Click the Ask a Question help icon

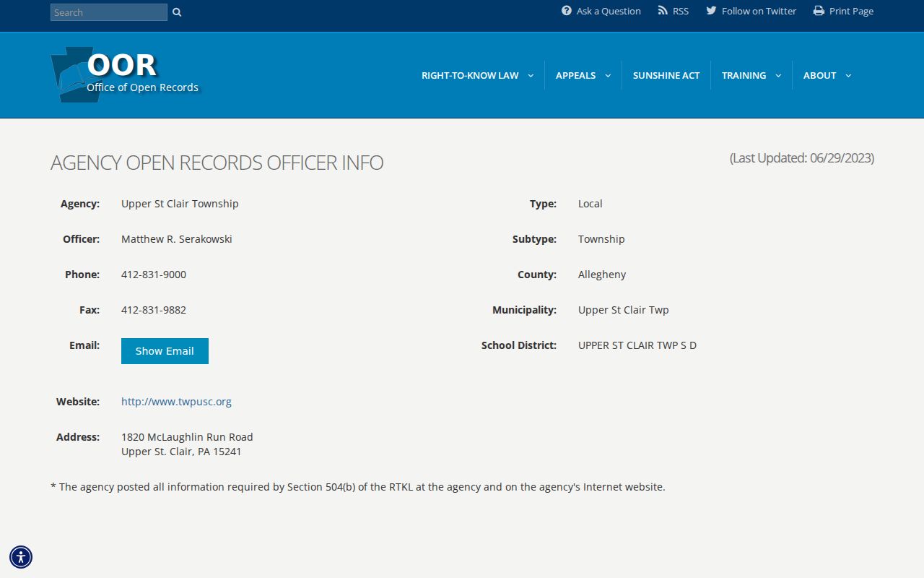tap(567, 11)
